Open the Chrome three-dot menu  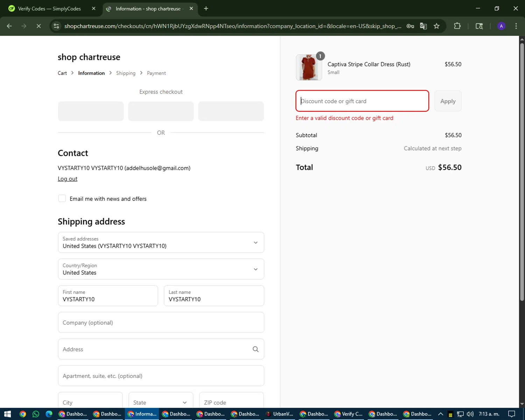(516, 26)
